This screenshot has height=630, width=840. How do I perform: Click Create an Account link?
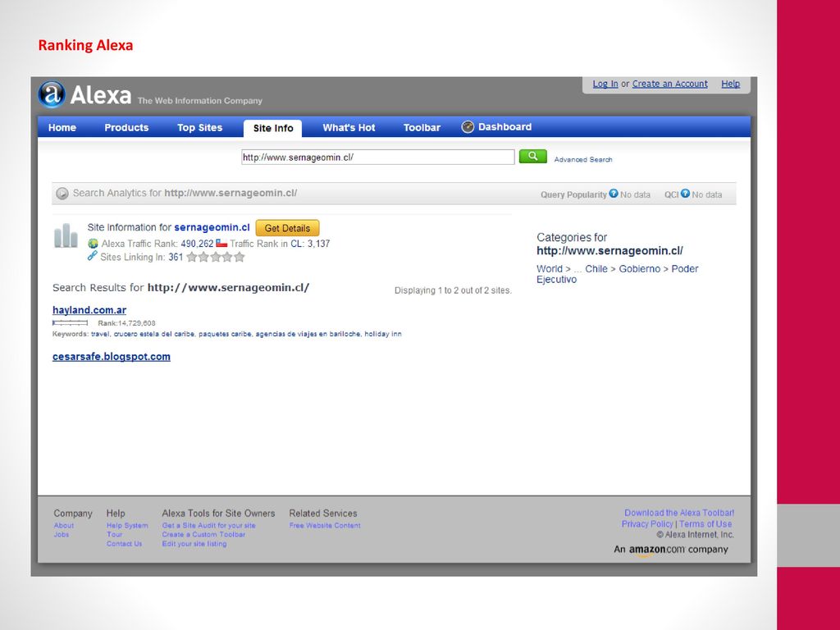click(669, 84)
